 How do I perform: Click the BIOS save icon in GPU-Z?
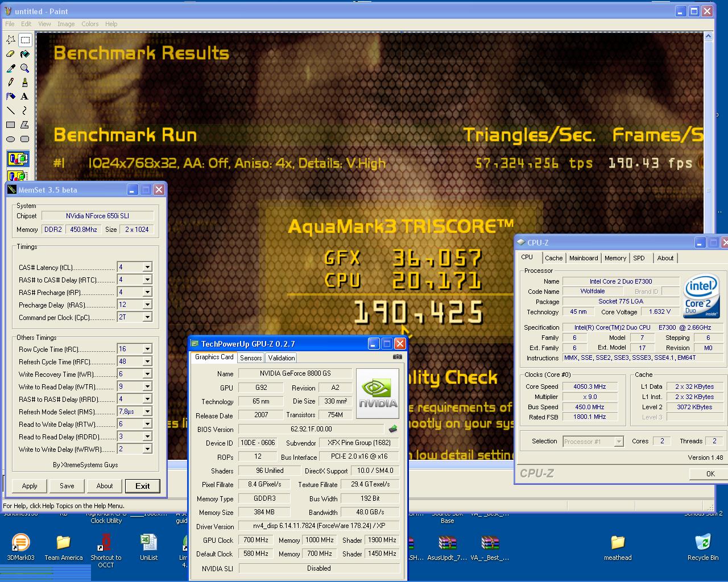tap(392, 429)
